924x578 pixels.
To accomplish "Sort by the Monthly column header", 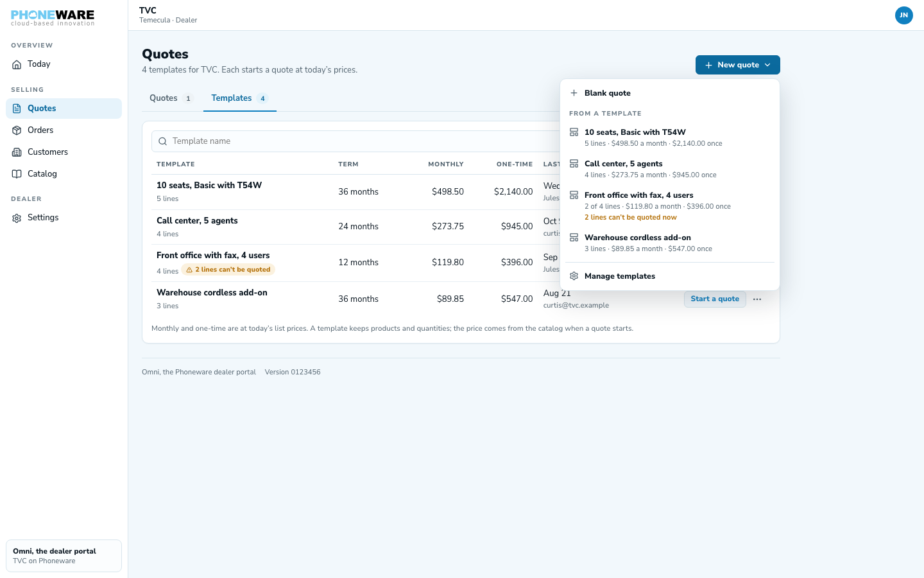I will [446, 164].
